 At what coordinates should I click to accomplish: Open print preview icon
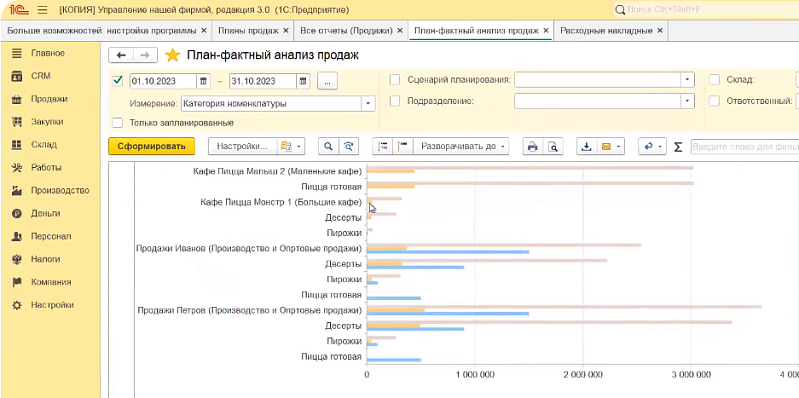coord(552,146)
